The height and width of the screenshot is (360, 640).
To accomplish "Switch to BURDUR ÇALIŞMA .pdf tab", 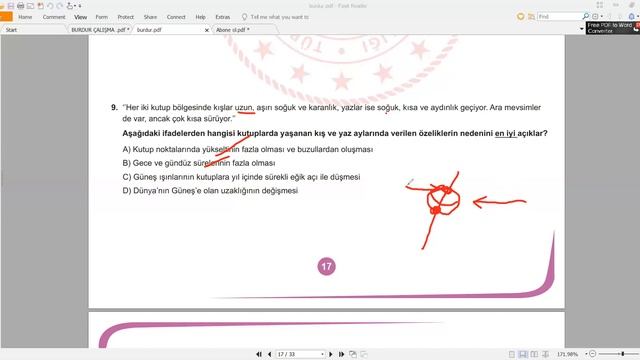I will 100,30.
